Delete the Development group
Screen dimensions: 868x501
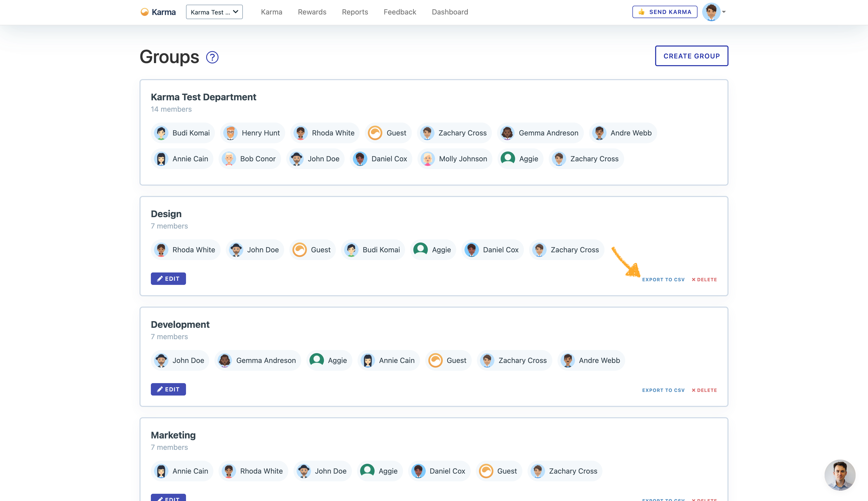pyautogui.click(x=704, y=390)
